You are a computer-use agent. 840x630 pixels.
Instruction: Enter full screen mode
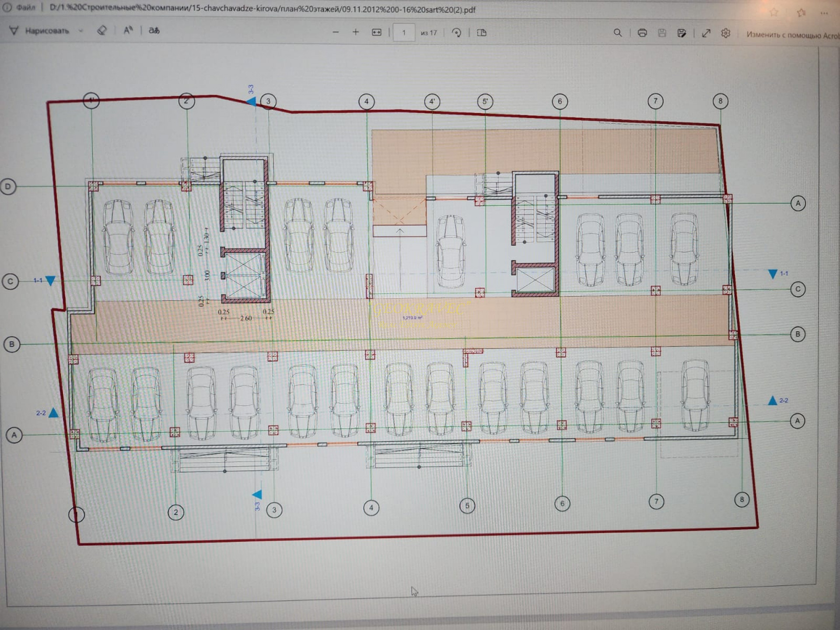point(706,33)
